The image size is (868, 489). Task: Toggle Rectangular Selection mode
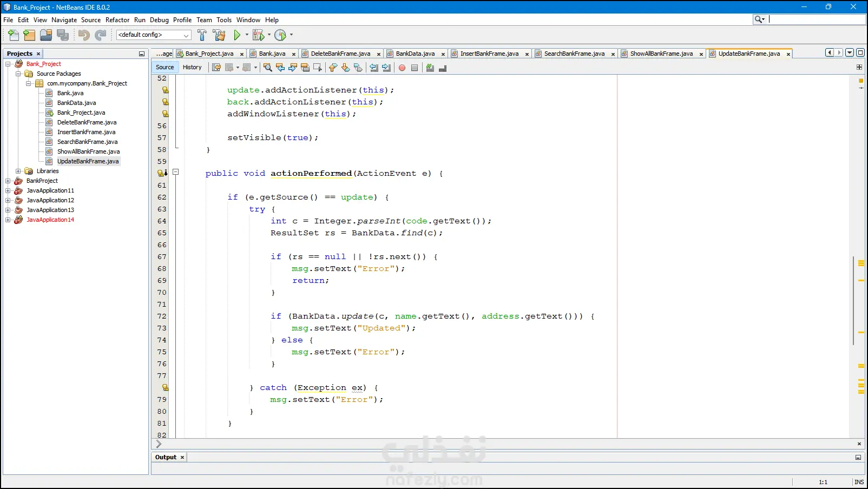pos(318,68)
